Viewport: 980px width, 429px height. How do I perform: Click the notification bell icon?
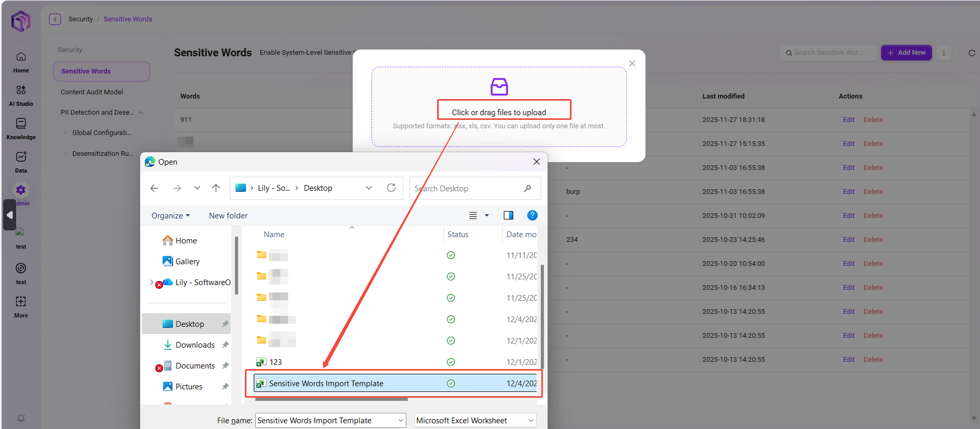click(x=21, y=418)
